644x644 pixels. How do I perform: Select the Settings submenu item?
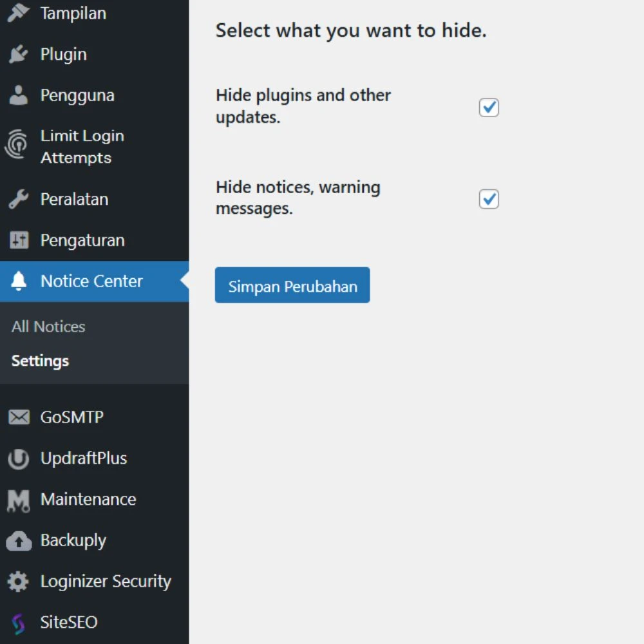pyautogui.click(x=40, y=361)
